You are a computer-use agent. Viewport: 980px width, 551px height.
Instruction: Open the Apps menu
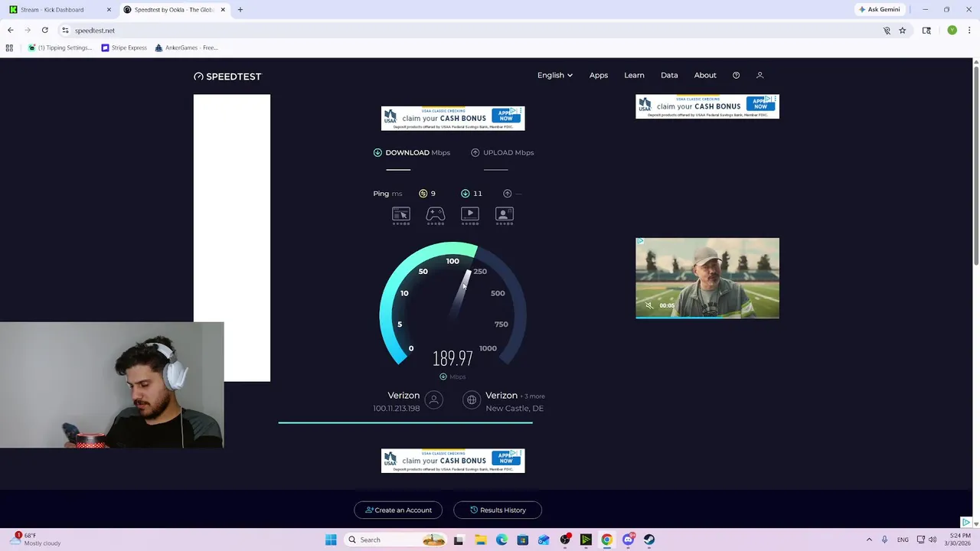point(599,75)
